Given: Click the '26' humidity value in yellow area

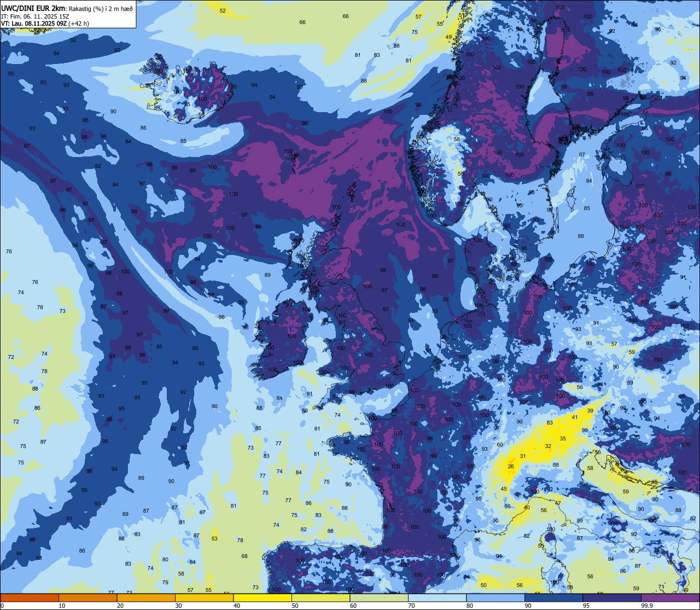Looking at the screenshot, I should click(511, 467).
